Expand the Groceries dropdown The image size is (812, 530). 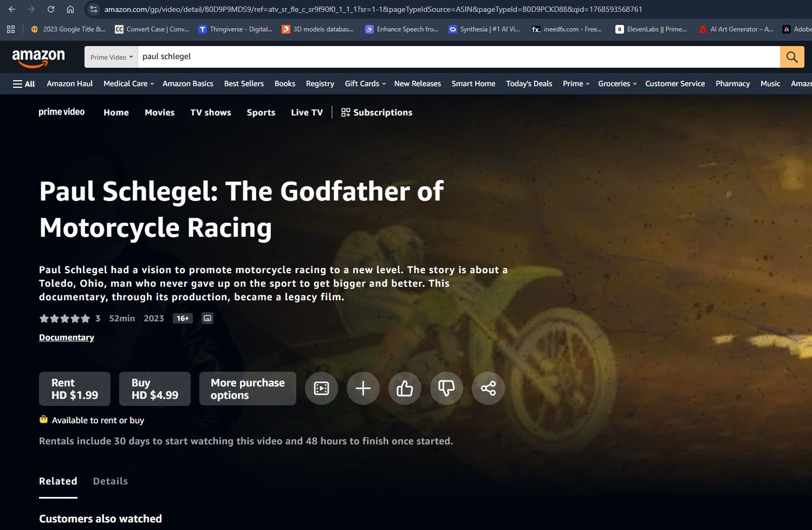616,83
